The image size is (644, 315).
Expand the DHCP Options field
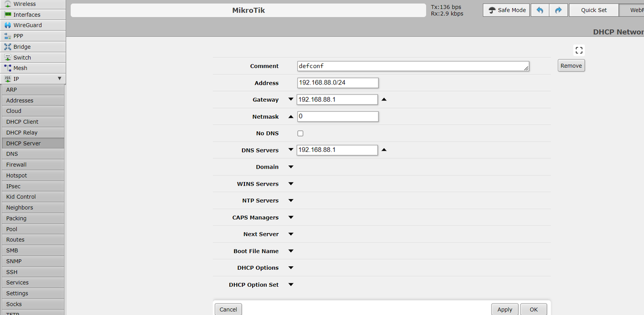[x=291, y=268]
